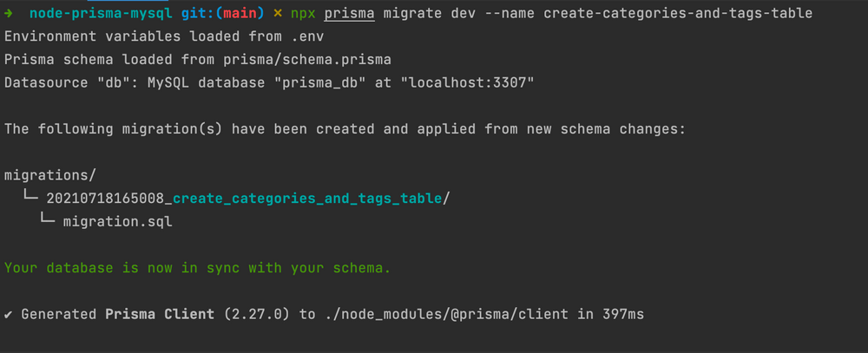Click the "prisma_db" database name
The image size is (868, 353).
[x=324, y=82]
